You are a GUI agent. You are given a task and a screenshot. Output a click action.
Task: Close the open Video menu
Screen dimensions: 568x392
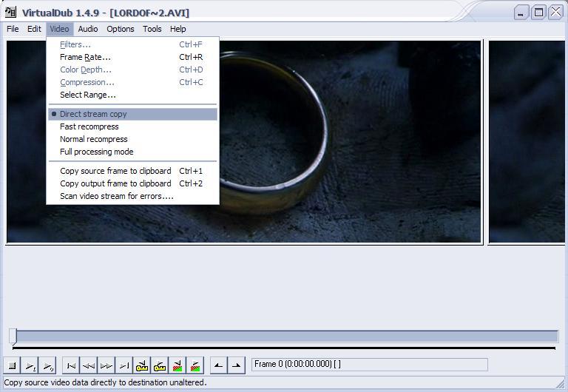[59, 29]
